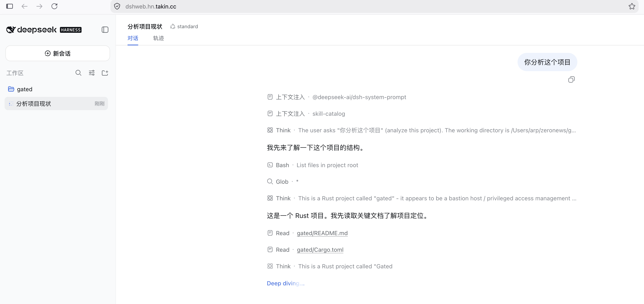Click the Glob search icon

click(x=270, y=181)
